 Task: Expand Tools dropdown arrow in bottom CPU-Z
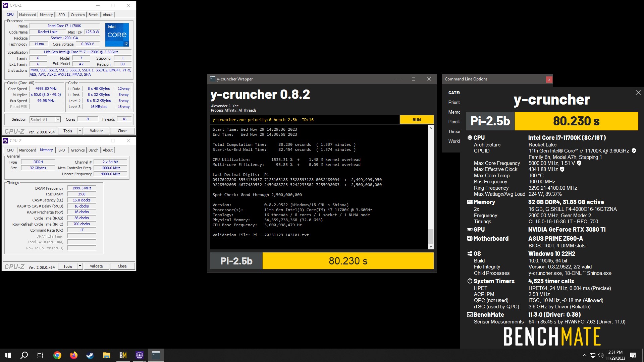pos(80,266)
